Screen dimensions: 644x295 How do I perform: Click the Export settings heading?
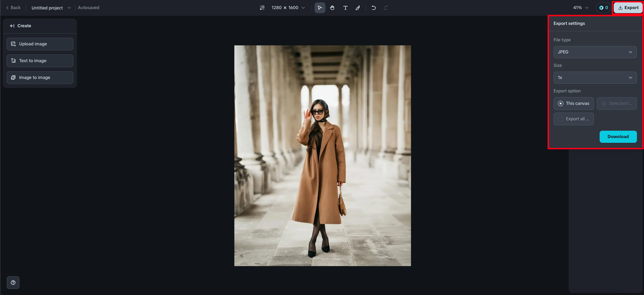[x=569, y=23]
